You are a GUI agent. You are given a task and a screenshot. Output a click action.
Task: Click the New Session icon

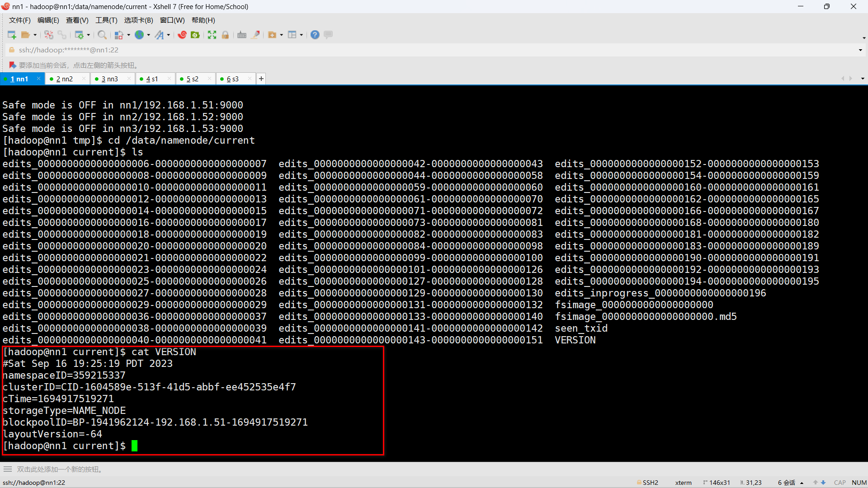pyautogui.click(x=12, y=35)
